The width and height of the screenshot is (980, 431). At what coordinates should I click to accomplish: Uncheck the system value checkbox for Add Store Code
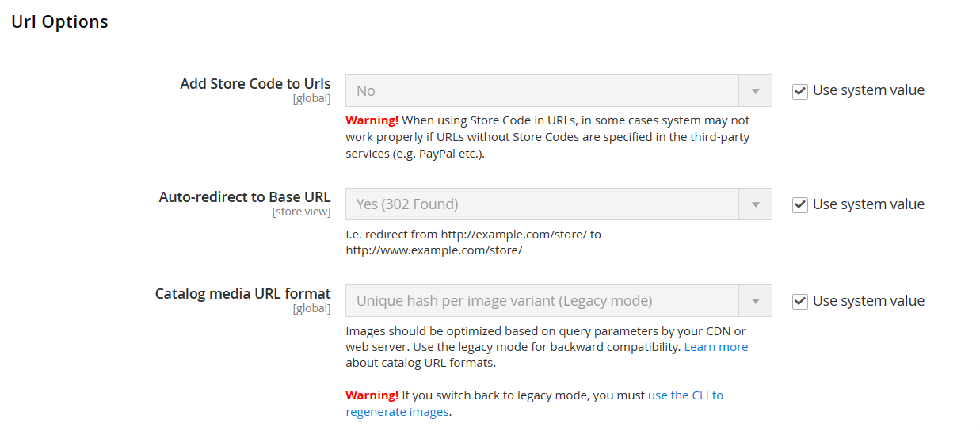[800, 91]
